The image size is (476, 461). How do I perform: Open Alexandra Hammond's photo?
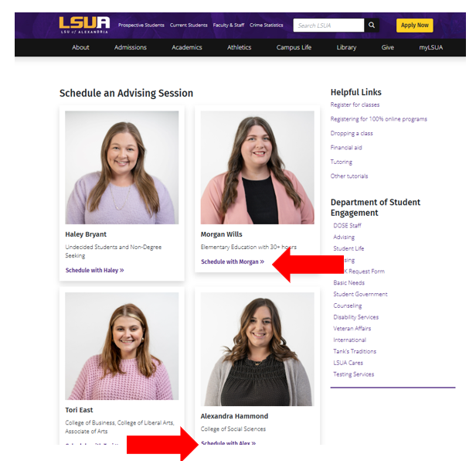point(257,349)
